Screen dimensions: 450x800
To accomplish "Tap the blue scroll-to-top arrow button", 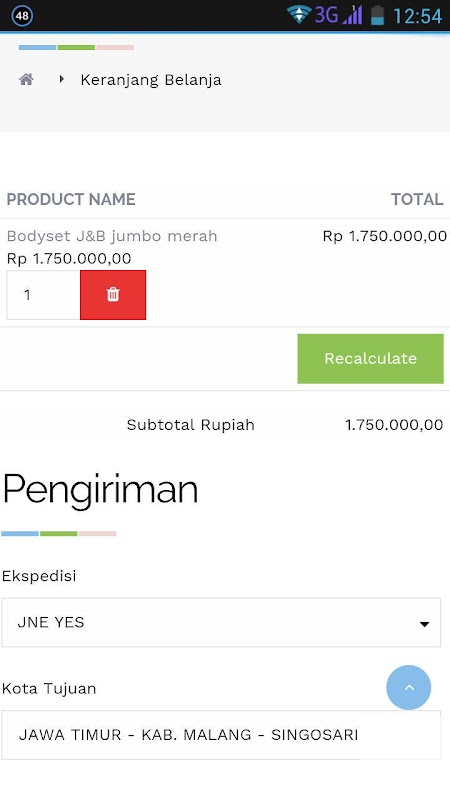I will pyautogui.click(x=408, y=687).
